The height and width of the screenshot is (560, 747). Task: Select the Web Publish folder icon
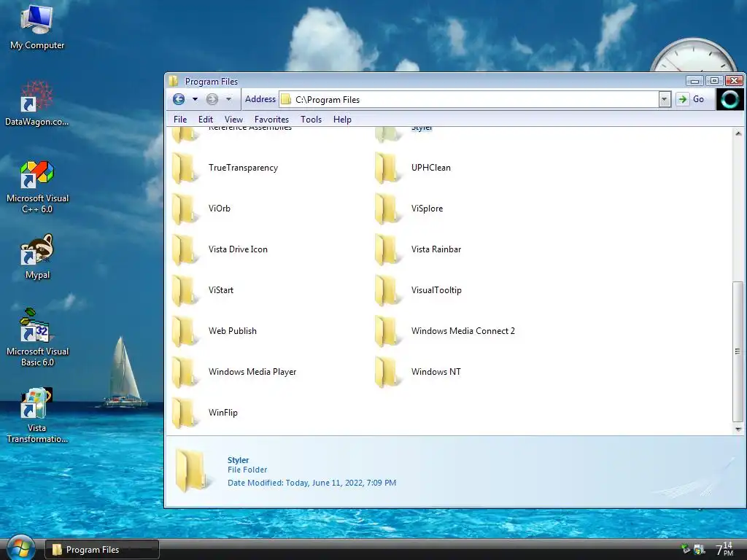point(185,331)
